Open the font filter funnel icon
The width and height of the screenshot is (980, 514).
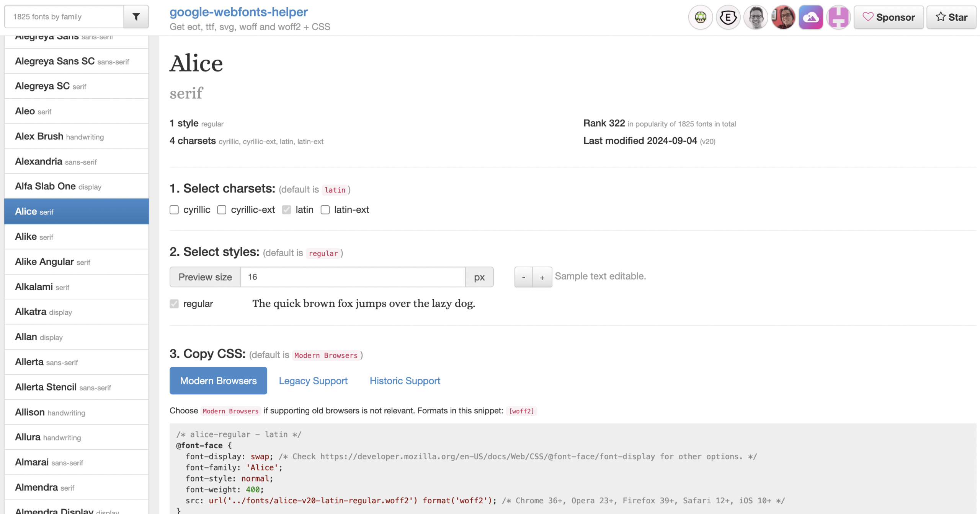(136, 16)
